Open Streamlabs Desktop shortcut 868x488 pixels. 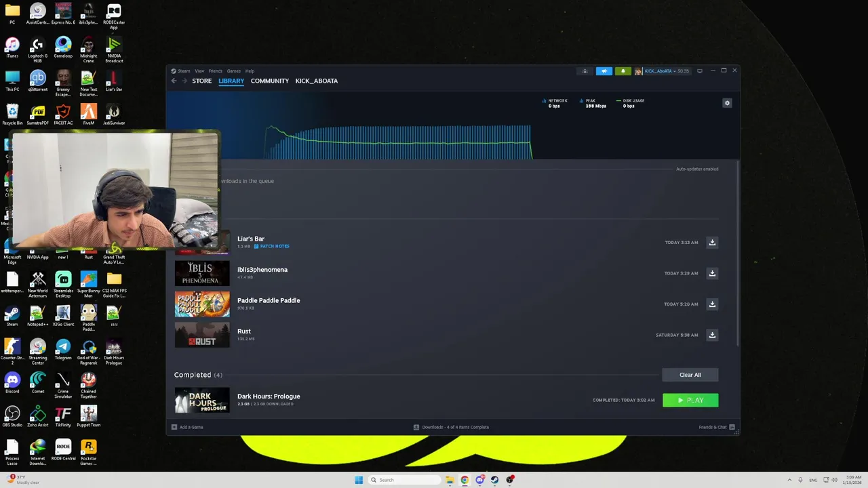(63, 285)
